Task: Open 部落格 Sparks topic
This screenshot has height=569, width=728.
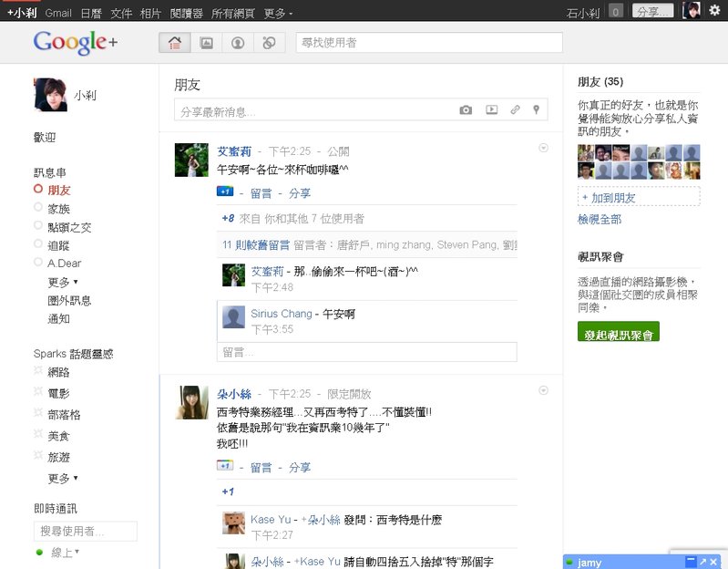Action: pyautogui.click(x=64, y=414)
